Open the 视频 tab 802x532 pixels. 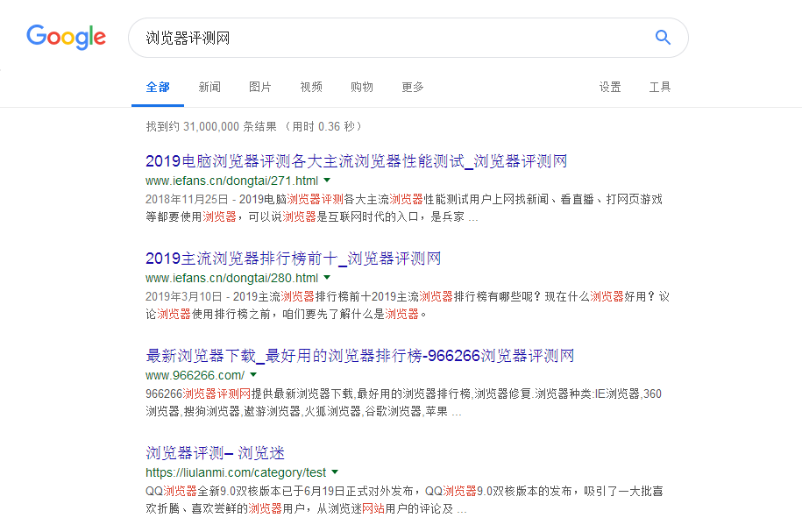click(311, 88)
